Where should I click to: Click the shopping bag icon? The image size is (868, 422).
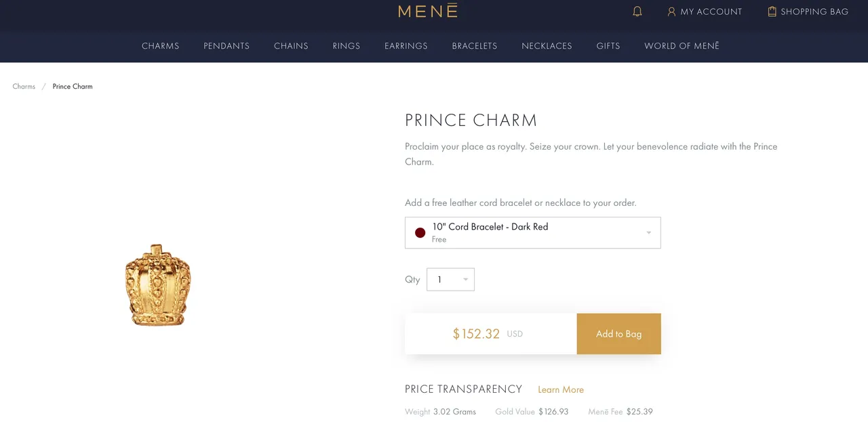(772, 12)
